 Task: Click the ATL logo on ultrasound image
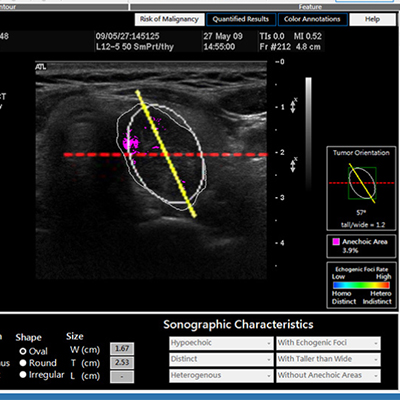[x=41, y=67]
